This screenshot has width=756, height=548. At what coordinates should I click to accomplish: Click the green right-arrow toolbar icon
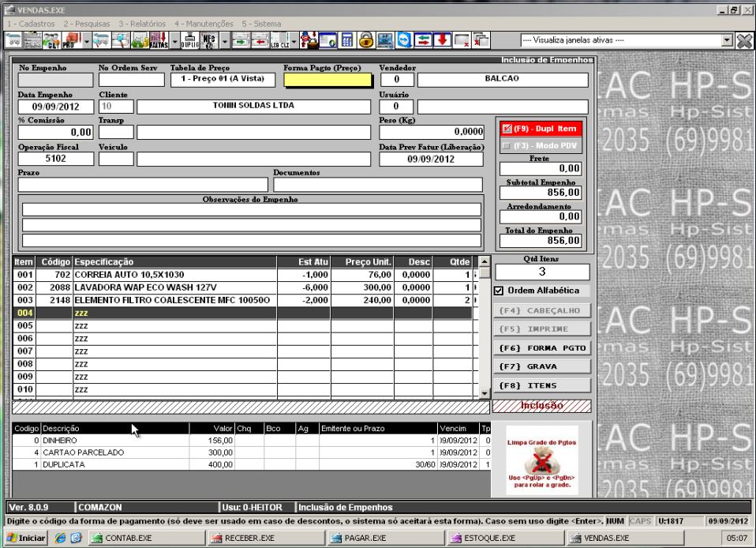tap(240, 40)
